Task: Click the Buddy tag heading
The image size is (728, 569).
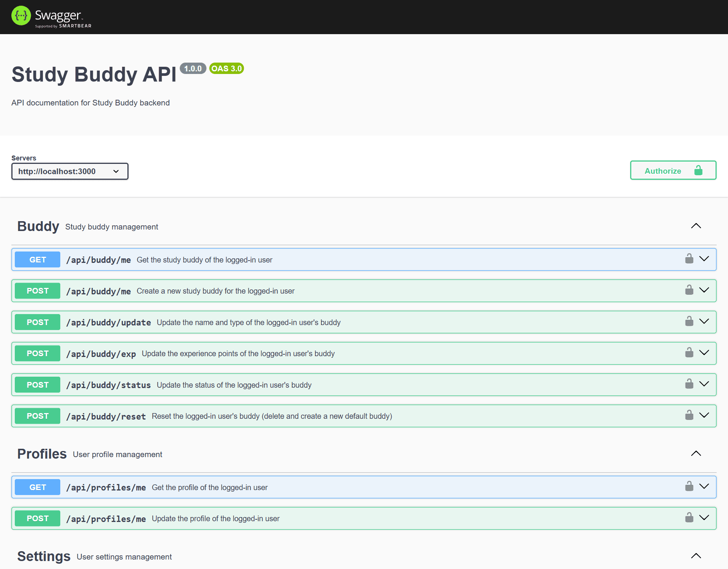Action: click(38, 226)
